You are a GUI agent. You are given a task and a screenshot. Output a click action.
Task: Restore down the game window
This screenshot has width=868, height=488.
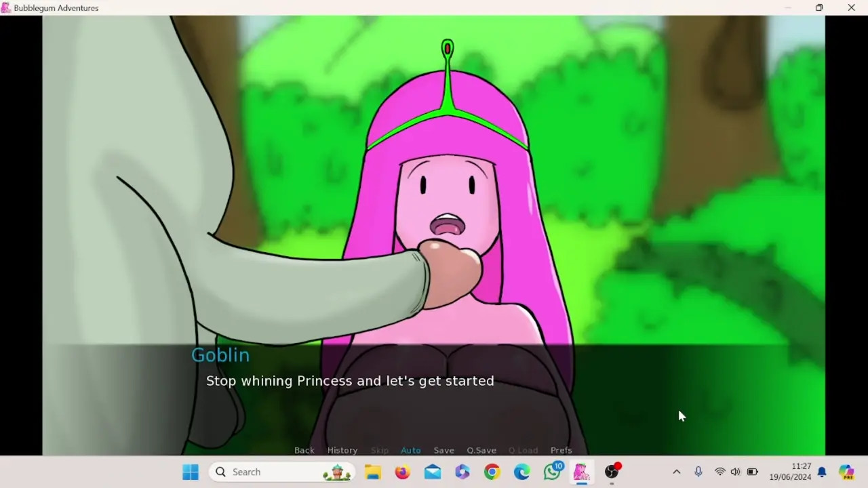tap(819, 7)
